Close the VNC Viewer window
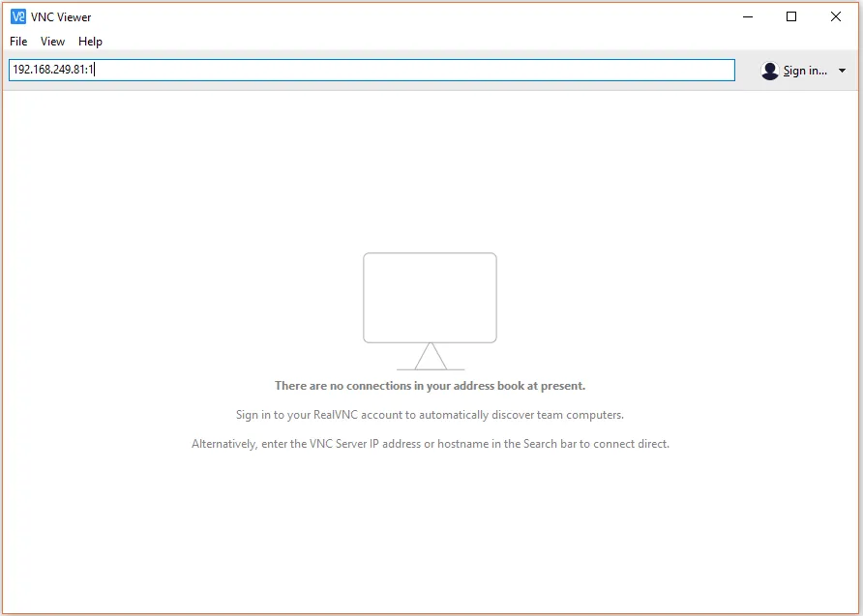The width and height of the screenshot is (863, 616). [836, 16]
